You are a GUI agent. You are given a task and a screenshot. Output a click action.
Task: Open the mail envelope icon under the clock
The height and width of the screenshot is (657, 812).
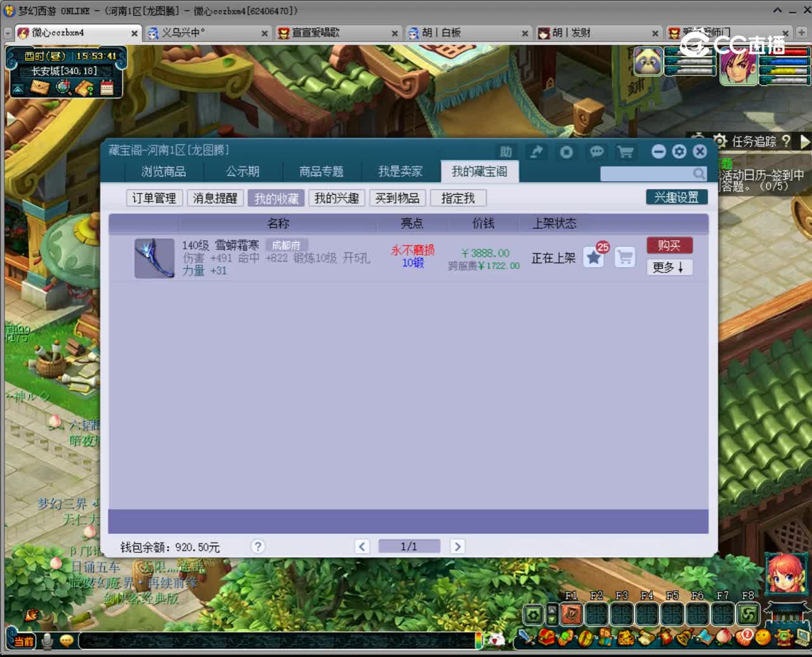[40, 88]
